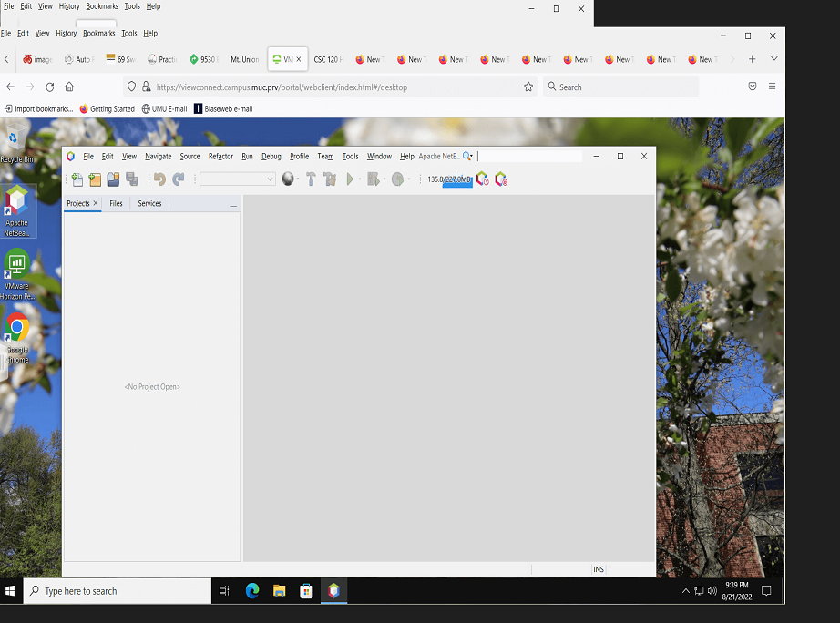Create a new file in NetBeans
The width and height of the screenshot is (840, 623).
tap(77, 179)
